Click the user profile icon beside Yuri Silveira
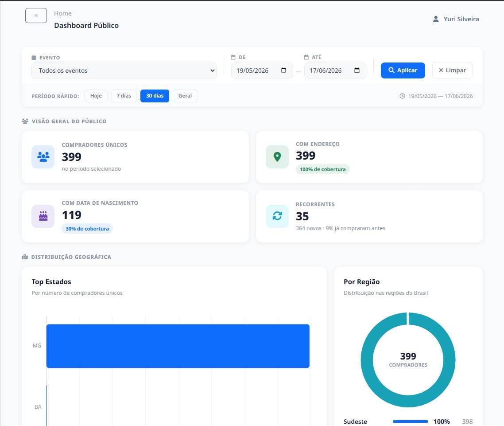The image size is (504, 426). 435,19
